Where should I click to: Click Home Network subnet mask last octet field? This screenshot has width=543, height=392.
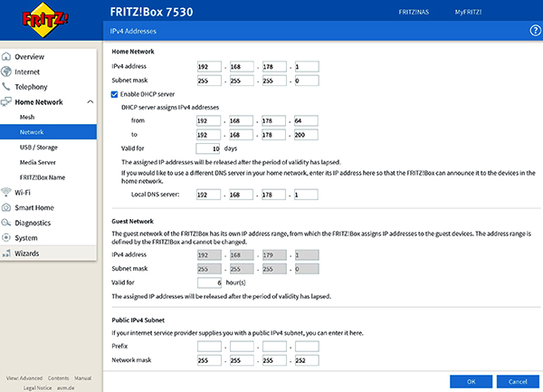coord(307,81)
